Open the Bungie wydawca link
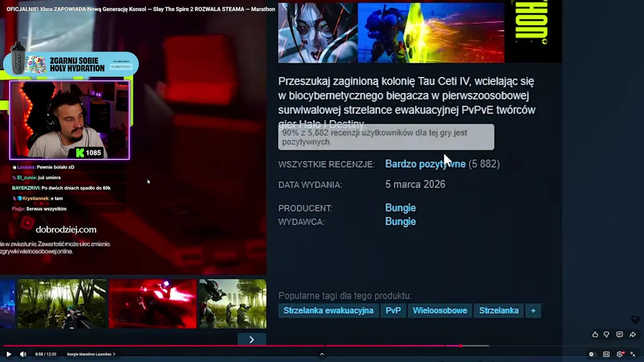The image size is (644, 362). [x=400, y=221]
